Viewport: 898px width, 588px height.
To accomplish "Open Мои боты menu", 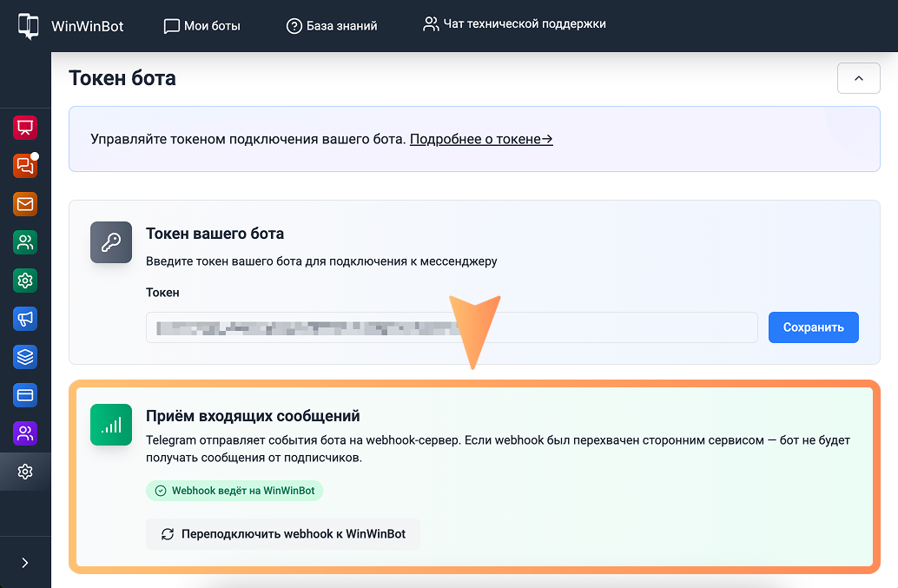I will [x=202, y=26].
